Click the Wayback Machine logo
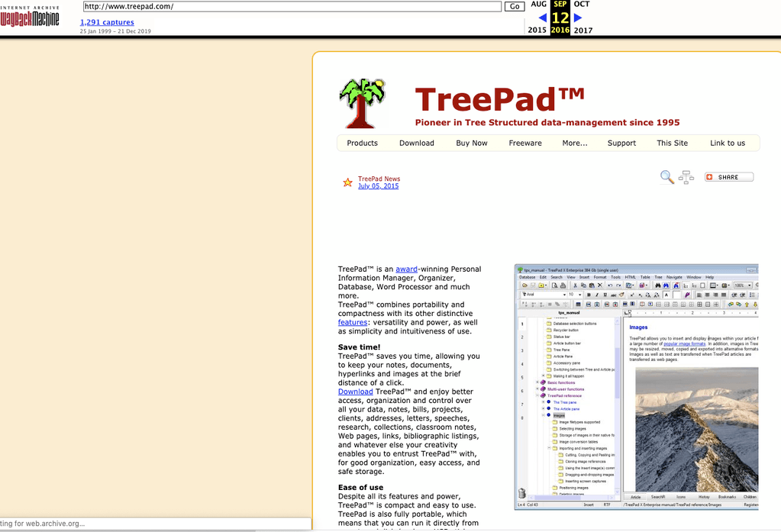Screen dimensions: 781x532 [x=29, y=16]
